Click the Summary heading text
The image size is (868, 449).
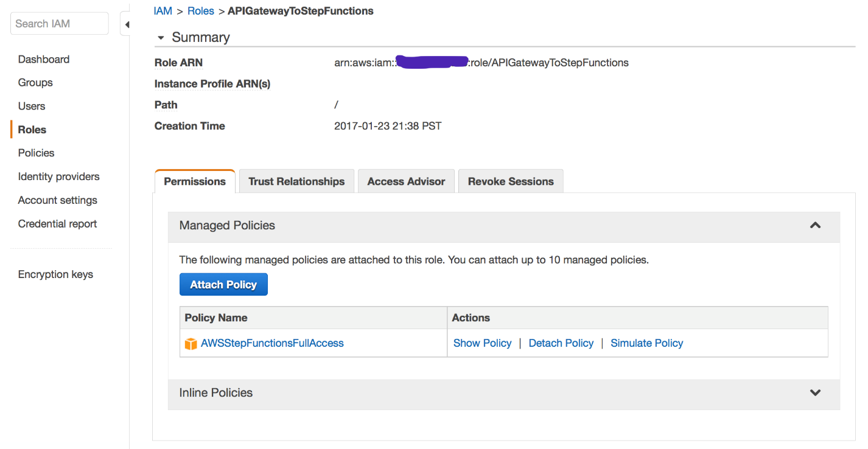[201, 37]
